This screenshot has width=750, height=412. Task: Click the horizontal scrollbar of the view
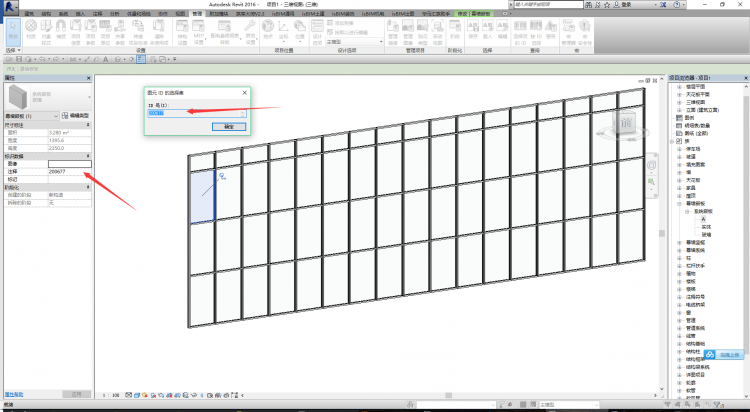coord(450,395)
